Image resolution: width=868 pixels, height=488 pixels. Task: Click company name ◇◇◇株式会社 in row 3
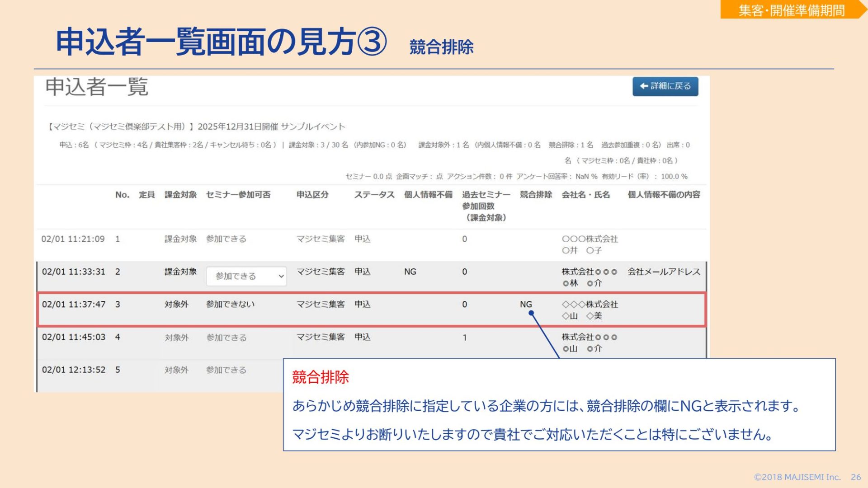tap(590, 305)
